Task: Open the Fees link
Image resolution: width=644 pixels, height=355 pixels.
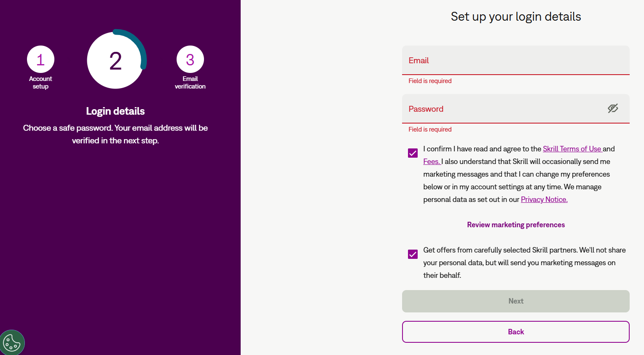Action: click(x=432, y=161)
